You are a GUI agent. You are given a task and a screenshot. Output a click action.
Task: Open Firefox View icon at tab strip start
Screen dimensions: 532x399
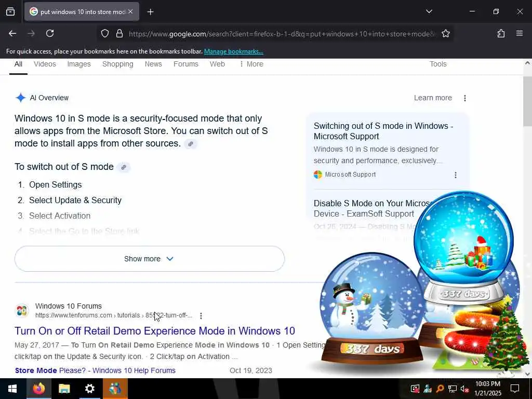tap(10, 12)
